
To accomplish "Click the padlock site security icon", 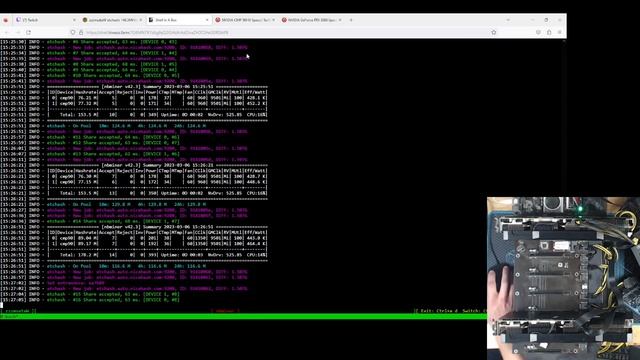I will (81, 32).
